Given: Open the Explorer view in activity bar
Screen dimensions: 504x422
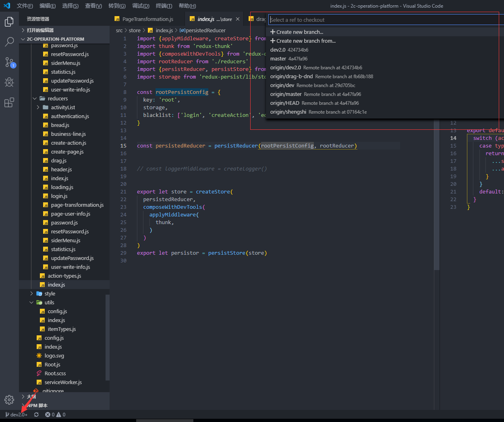Looking at the screenshot, I should (9, 22).
